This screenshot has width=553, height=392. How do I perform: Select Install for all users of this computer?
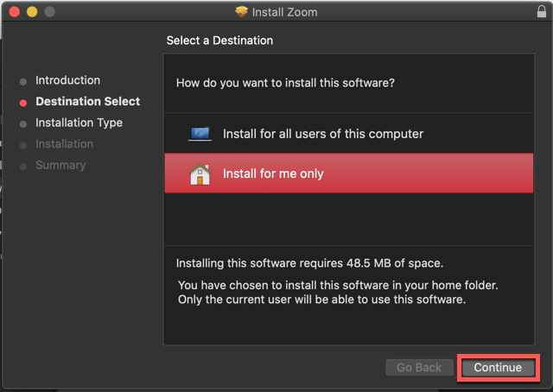(x=349, y=134)
